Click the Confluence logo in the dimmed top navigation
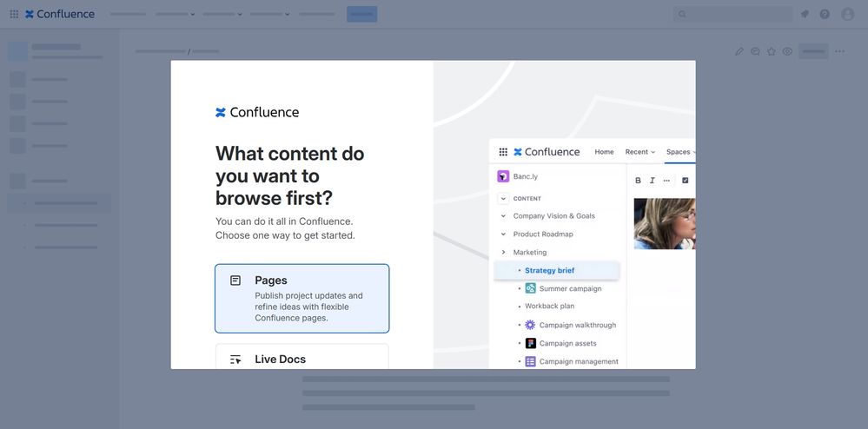 (x=60, y=15)
